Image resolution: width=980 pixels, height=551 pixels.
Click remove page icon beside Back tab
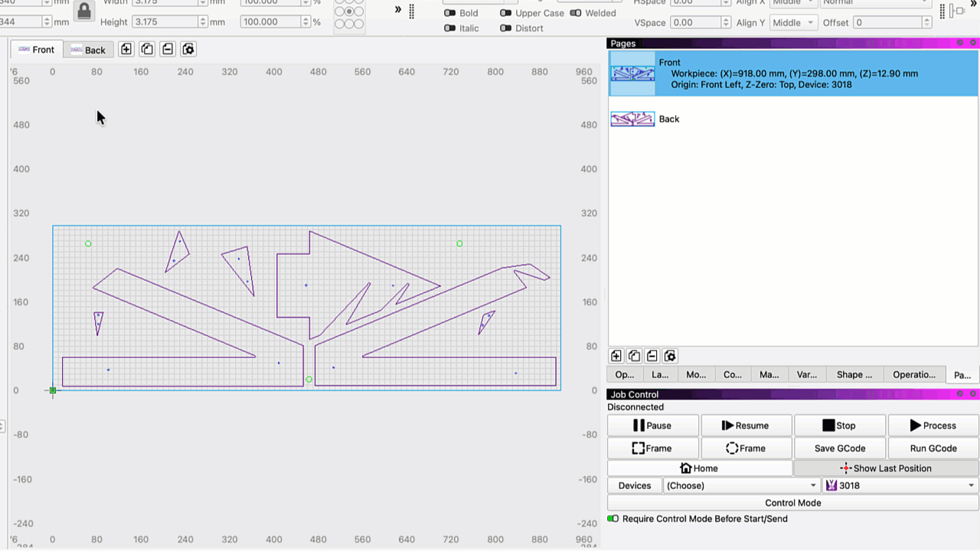[168, 49]
